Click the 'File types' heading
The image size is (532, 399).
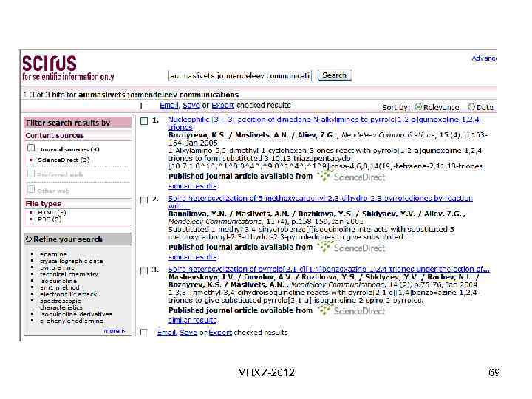(43, 204)
